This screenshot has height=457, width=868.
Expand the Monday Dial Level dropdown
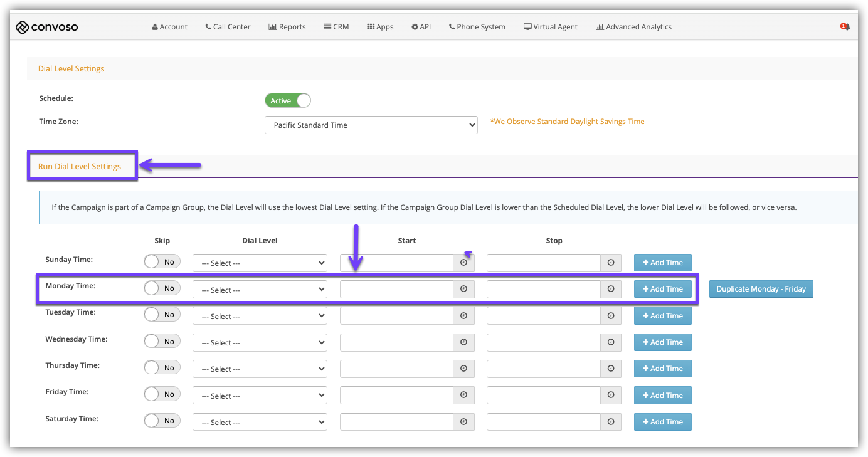pyautogui.click(x=260, y=290)
